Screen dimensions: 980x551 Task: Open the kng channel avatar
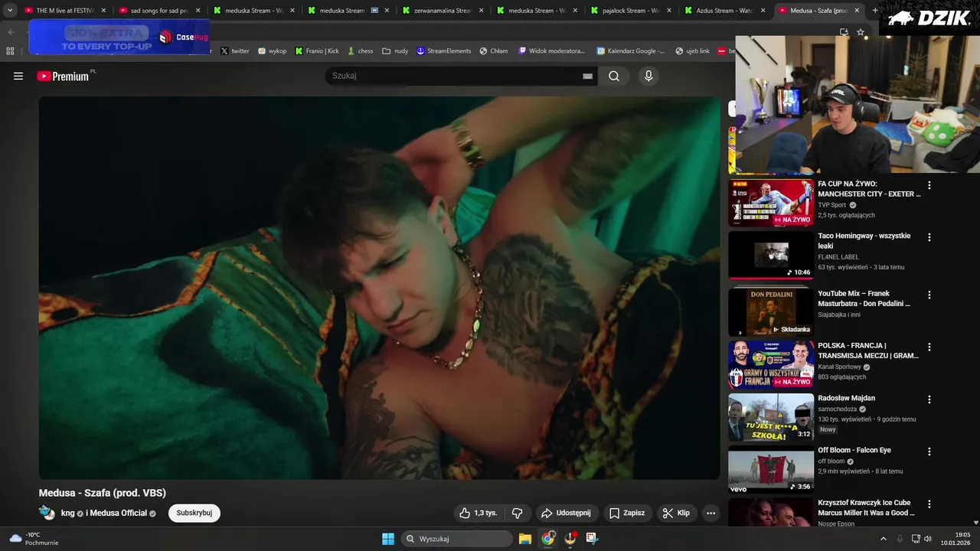click(47, 513)
